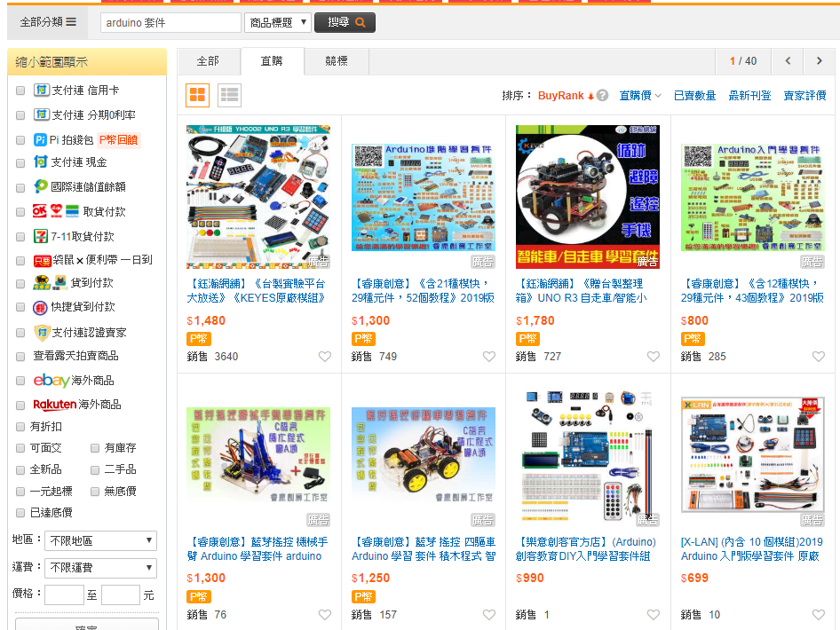Add $1,780 smart car to favorites
840x630 pixels.
coord(653,357)
